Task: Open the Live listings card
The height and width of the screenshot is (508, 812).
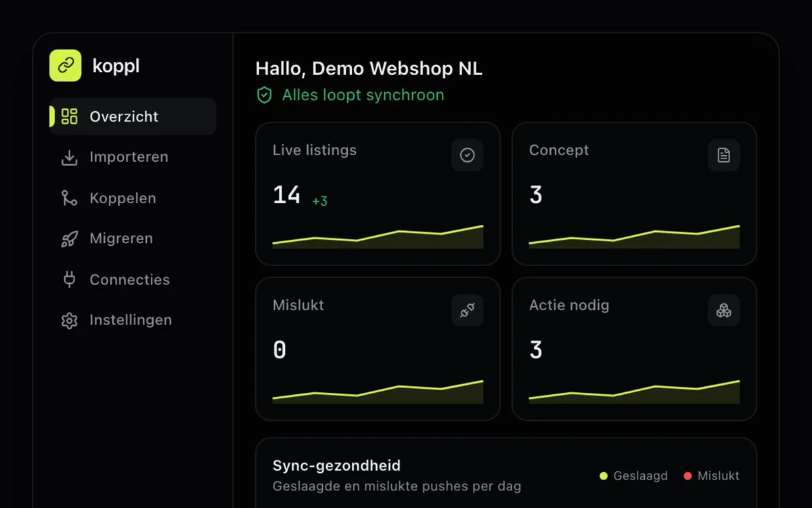Action: [378, 194]
